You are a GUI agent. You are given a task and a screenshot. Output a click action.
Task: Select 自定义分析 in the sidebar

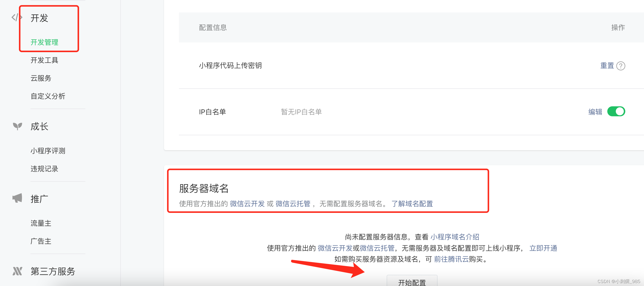coord(48,96)
